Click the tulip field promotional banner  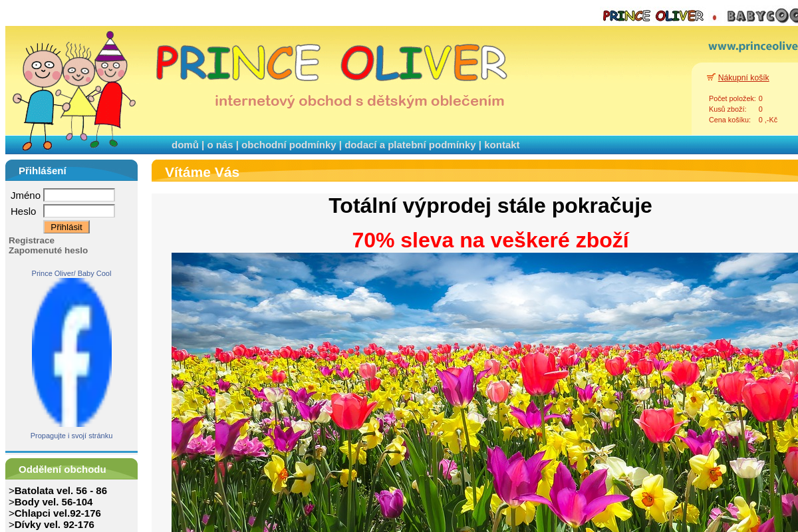pyautogui.click(x=485, y=392)
